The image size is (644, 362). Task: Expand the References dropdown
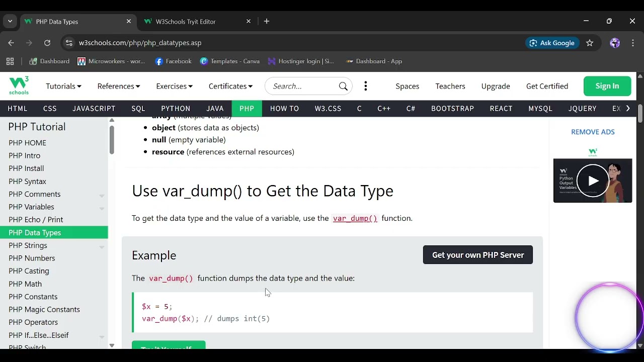(119, 86)
